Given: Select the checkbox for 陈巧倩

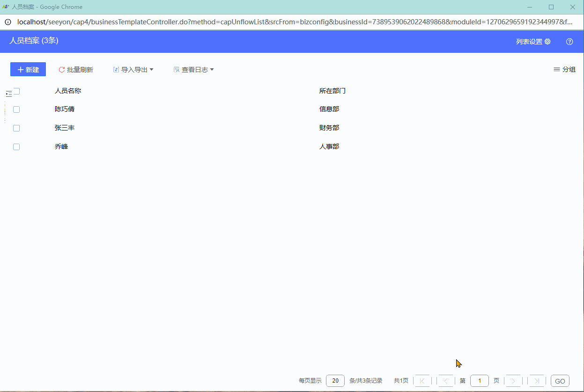Looking at the screenshot, I should tap(16, 109).
